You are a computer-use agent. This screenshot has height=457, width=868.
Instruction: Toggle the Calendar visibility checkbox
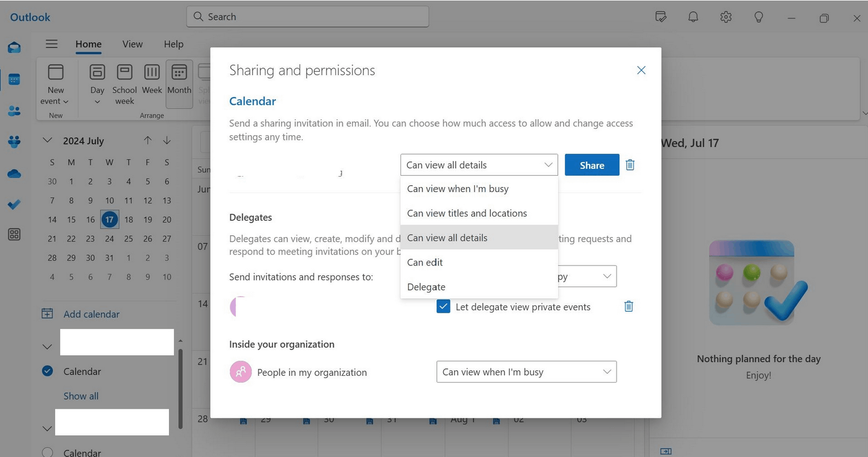coord(47,371)
